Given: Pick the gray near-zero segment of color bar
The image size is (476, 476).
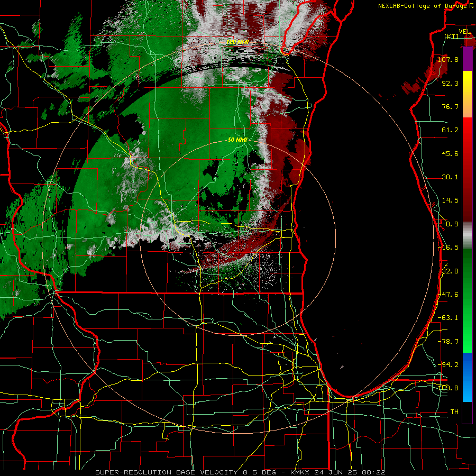Looking at the screenshot, I should 467,235.
